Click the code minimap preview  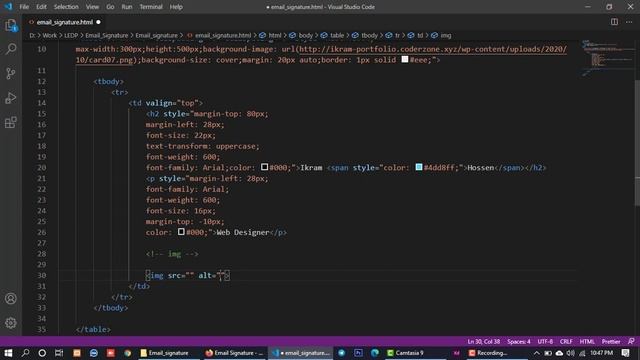[607, 58]
